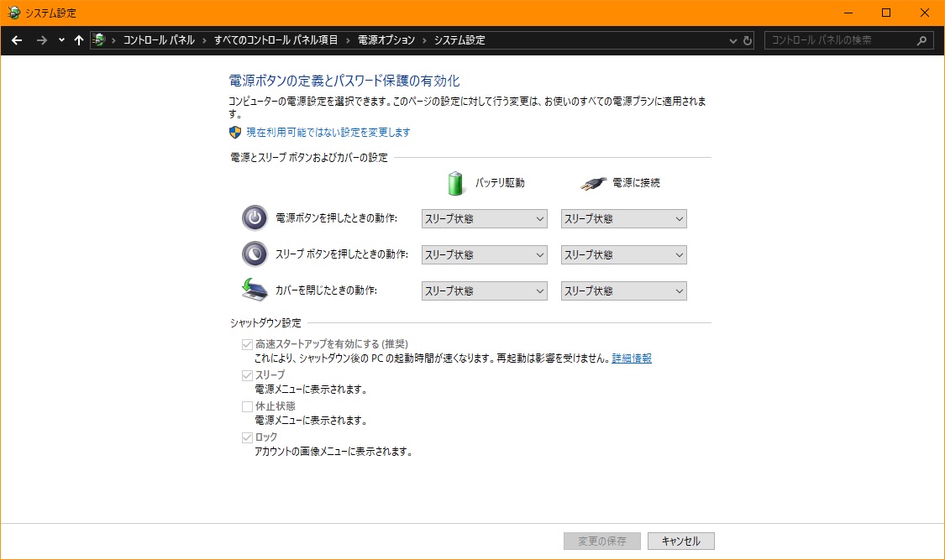Minimize the システム設定 window
The width and height of the screenshot is (945, 560).
(x=848, y=13)
